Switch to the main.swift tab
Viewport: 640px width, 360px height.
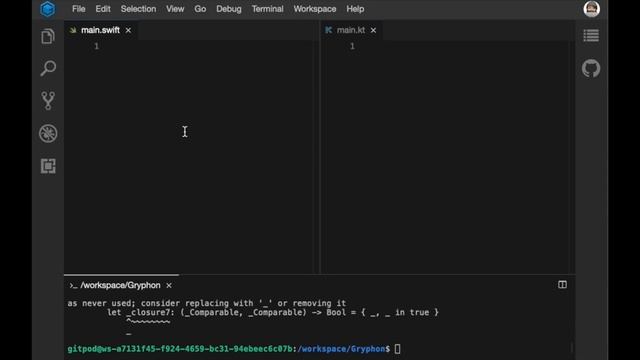tap(100, 30)
